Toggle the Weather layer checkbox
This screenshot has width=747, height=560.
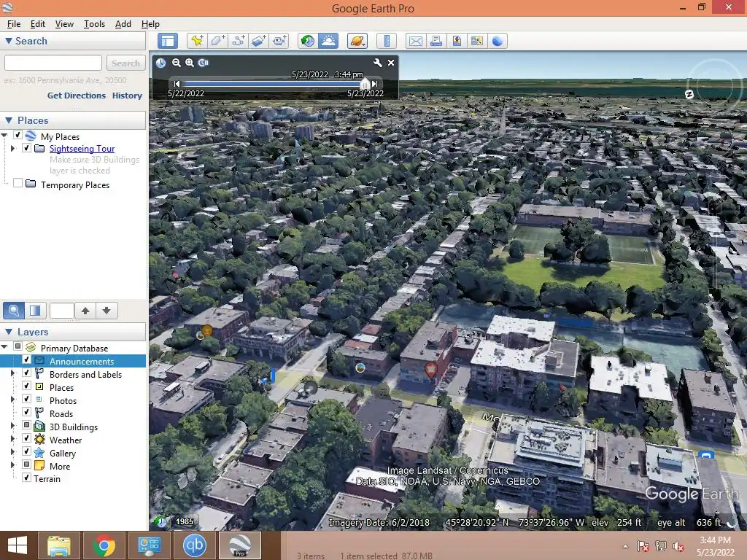pos(27,438)
